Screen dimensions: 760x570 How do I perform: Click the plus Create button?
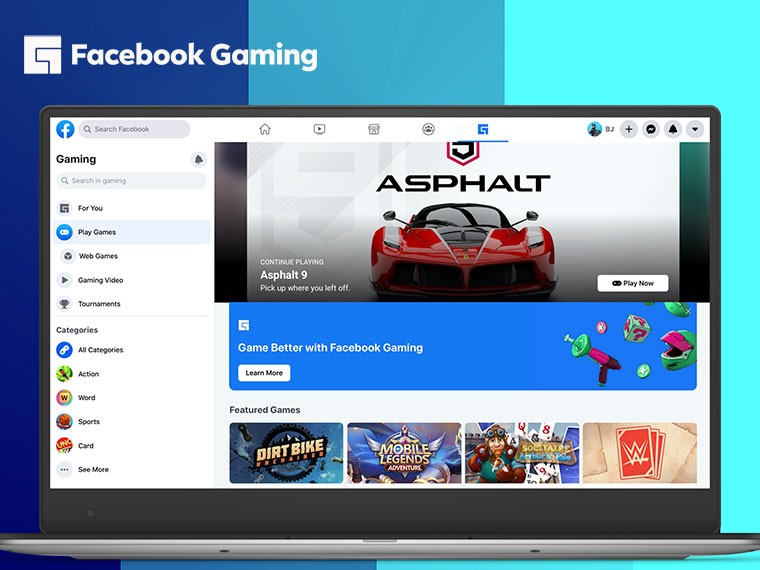[x=629, y=129]
